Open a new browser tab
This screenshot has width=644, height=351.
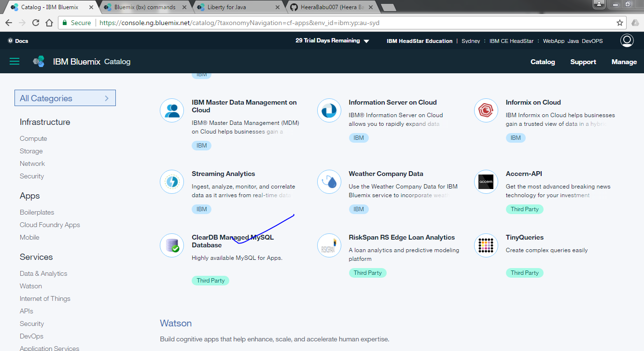tap(388, 7)
